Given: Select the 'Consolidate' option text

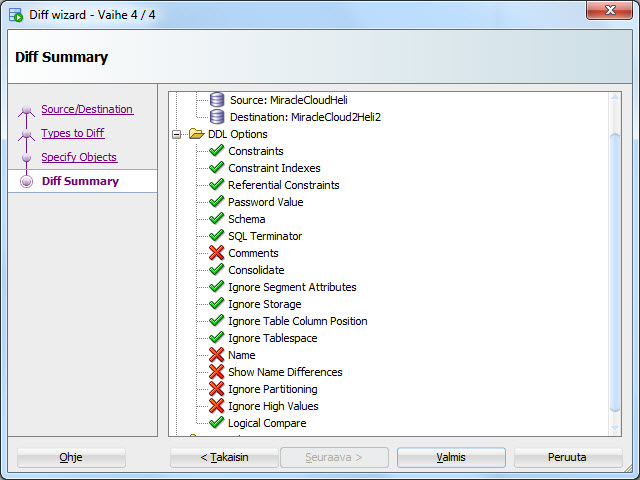Looking at the screenshot, I should click(256, 270).
